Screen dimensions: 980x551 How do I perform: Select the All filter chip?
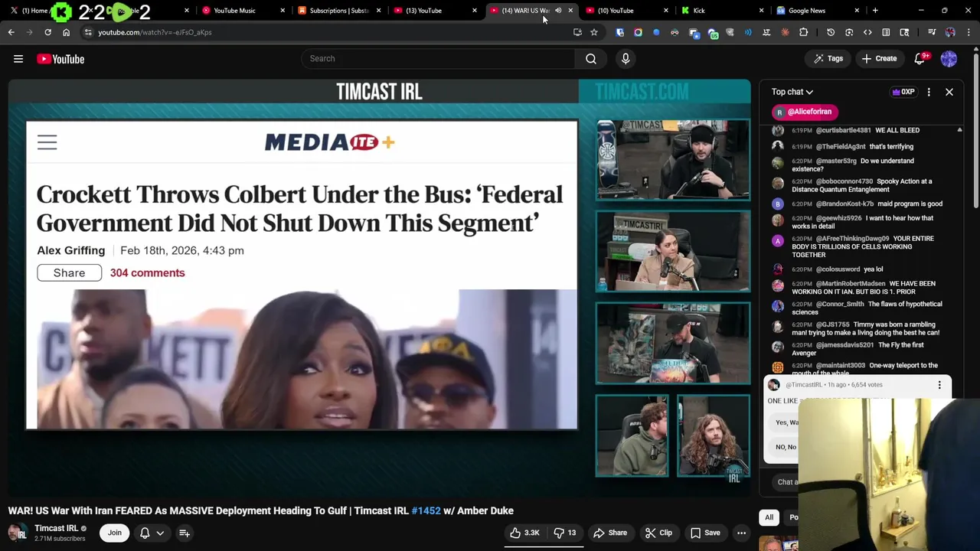coord(769,517)
